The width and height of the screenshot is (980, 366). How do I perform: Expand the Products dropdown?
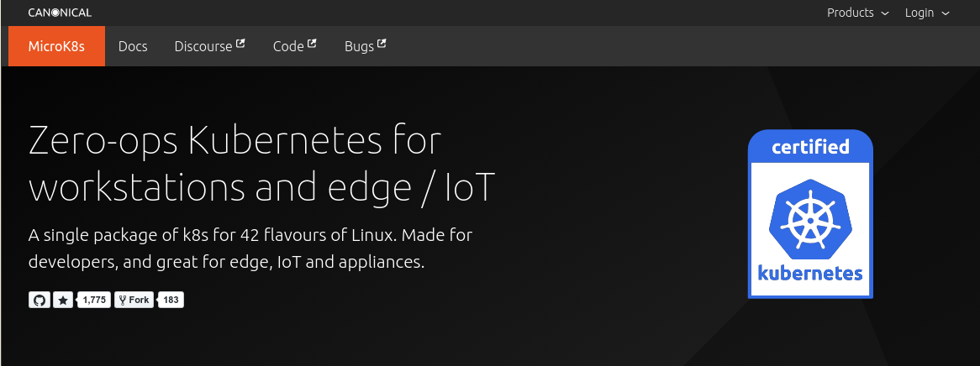tap(851, 13)
